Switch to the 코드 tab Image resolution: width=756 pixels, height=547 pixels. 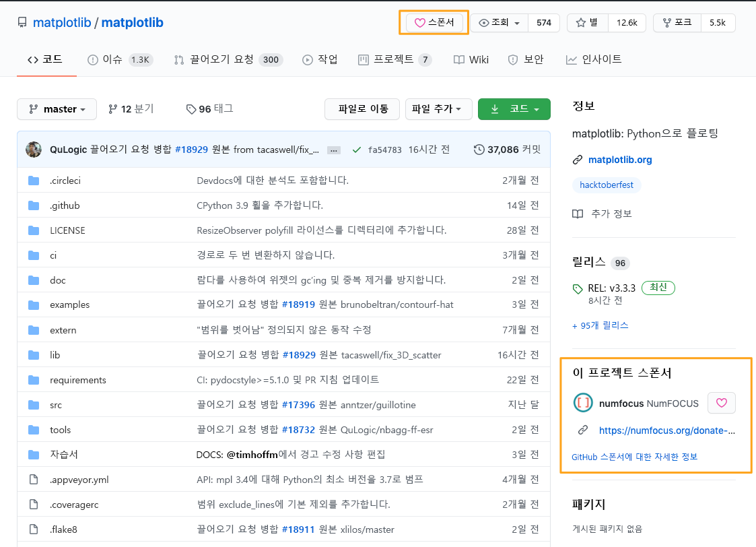pyautogui.click(x=45, y=59)
